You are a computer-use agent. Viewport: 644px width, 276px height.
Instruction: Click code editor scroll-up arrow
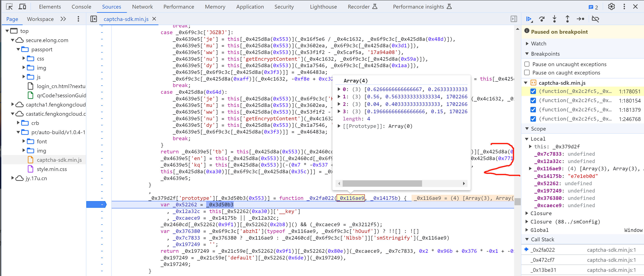point(517,29)
